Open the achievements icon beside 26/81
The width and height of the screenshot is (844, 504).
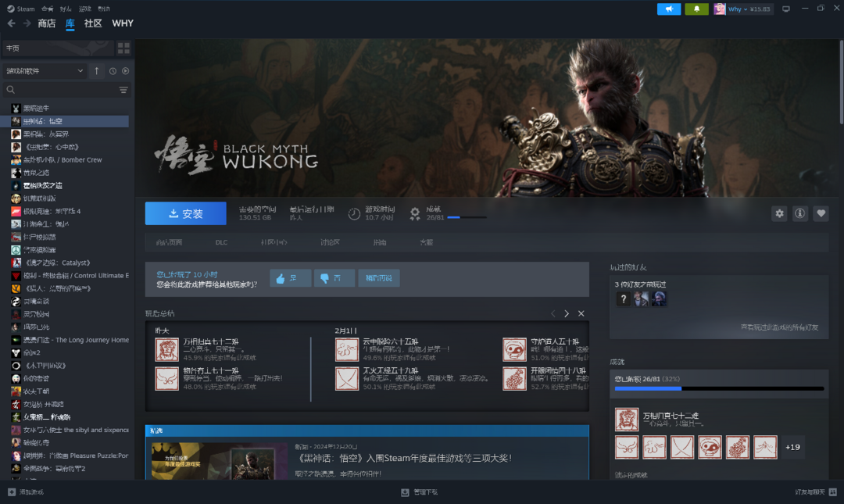coord(414,214)
